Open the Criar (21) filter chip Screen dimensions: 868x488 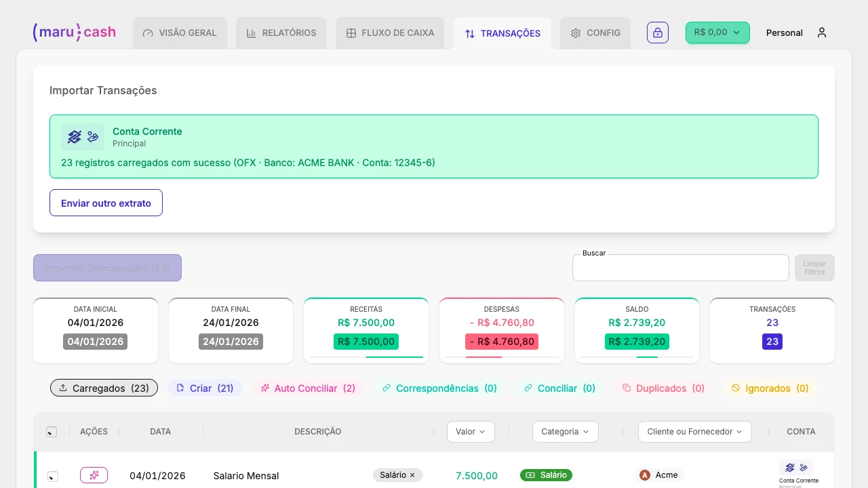(205, 387)
